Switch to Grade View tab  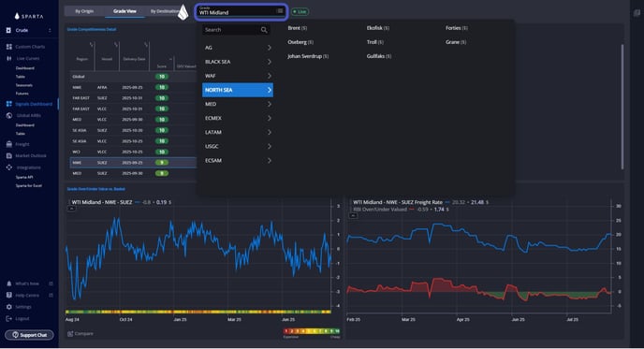(x=124, y=11)
